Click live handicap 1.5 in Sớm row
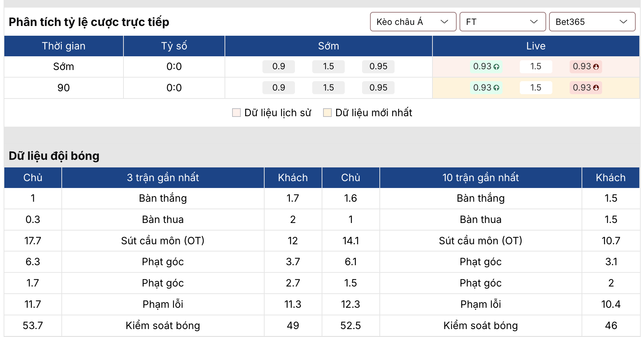 tap(536, 66)
